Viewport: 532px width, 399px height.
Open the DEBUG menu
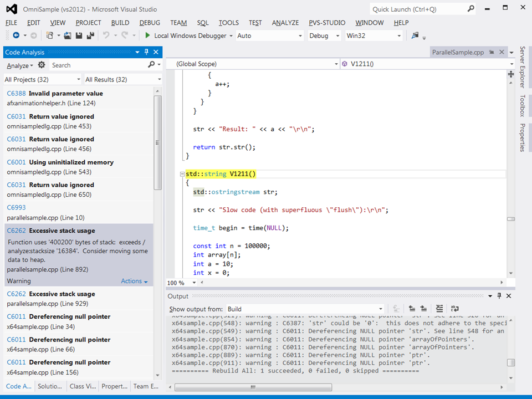(x=150, y=23)
